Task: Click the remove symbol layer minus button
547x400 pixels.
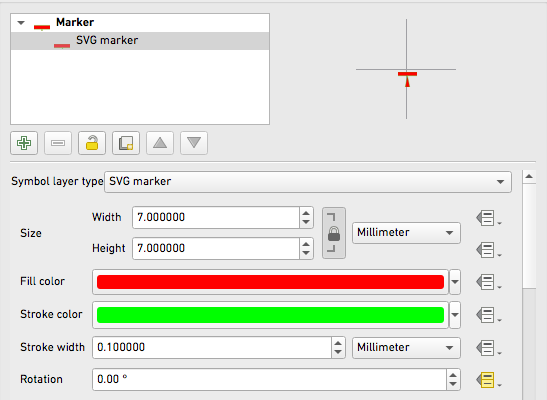Action: point(58,143)
